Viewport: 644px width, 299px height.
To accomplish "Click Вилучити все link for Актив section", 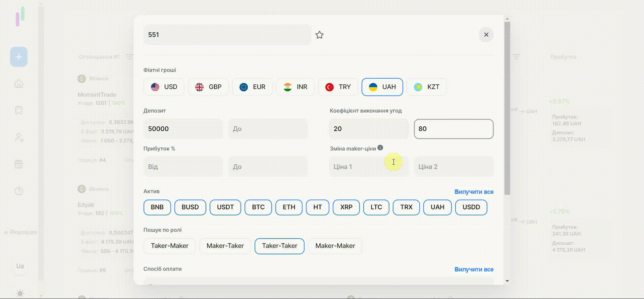I will tap(474, 192).
